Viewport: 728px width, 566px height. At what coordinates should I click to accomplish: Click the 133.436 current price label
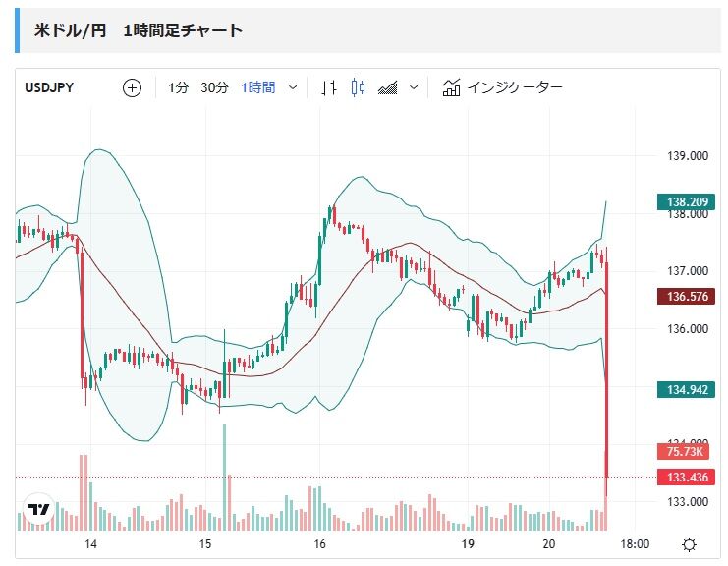688,478
